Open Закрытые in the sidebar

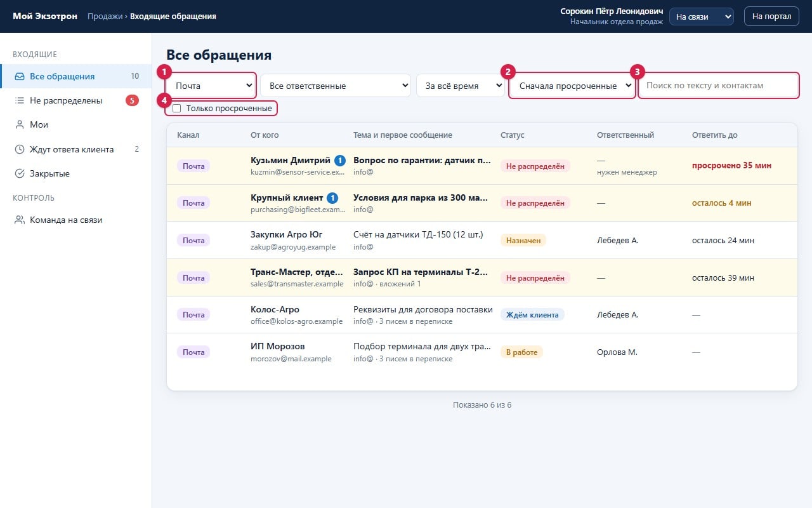76,173
